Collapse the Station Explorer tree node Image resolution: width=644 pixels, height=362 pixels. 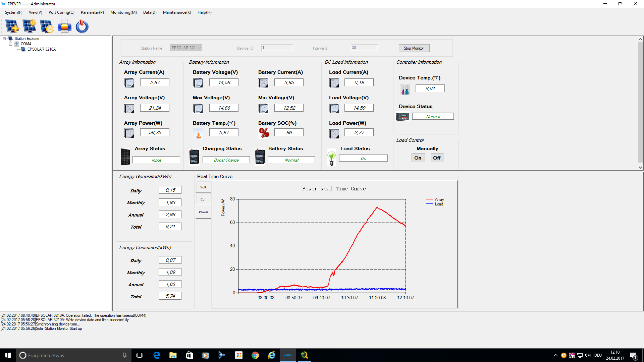(4, 39)
